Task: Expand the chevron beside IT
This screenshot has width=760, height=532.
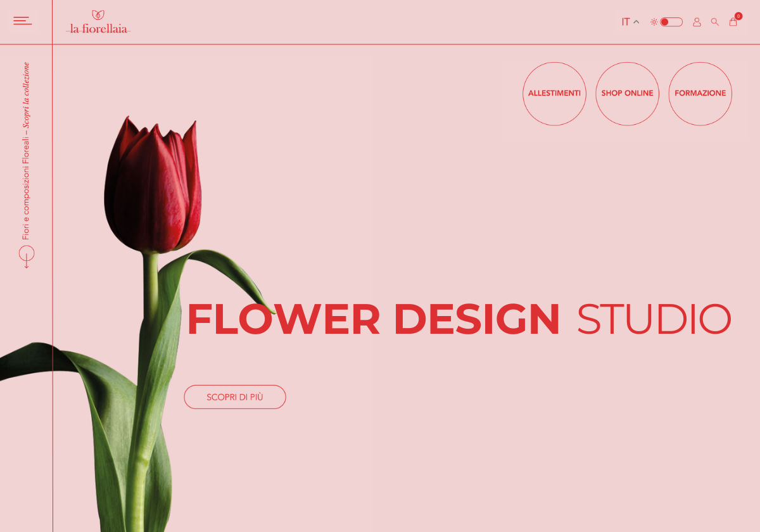Action: click(x=636, y=22)
